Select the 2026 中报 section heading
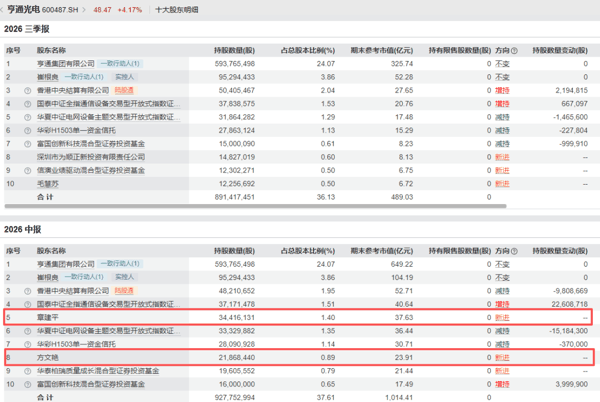600x402 pixels. [x=23, y=229]
